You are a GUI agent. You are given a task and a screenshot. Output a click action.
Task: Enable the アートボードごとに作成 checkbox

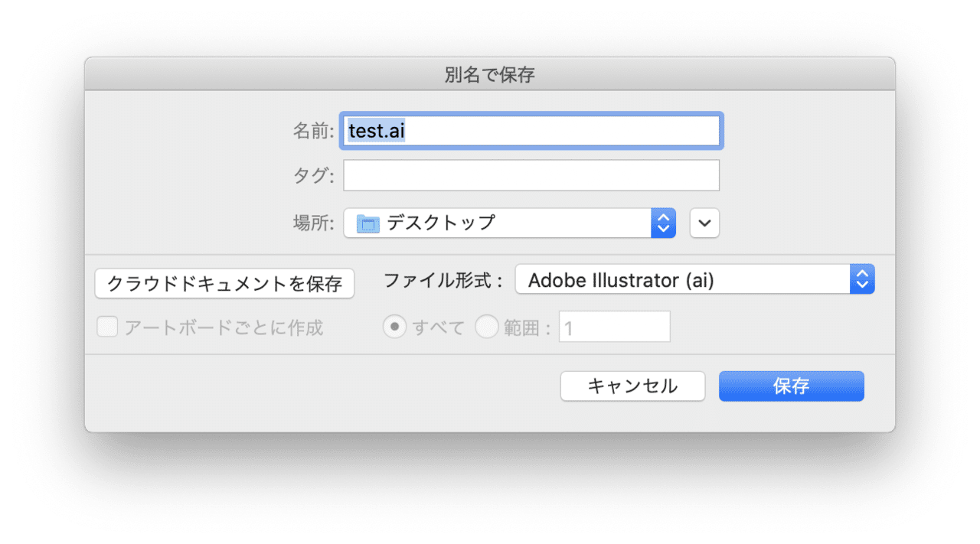107,327
